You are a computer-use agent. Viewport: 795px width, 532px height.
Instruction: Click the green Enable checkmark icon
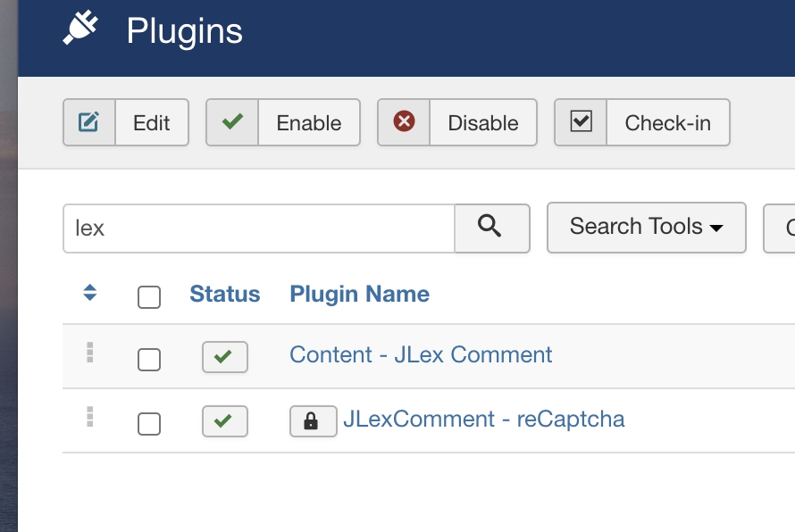pos(232,122)
